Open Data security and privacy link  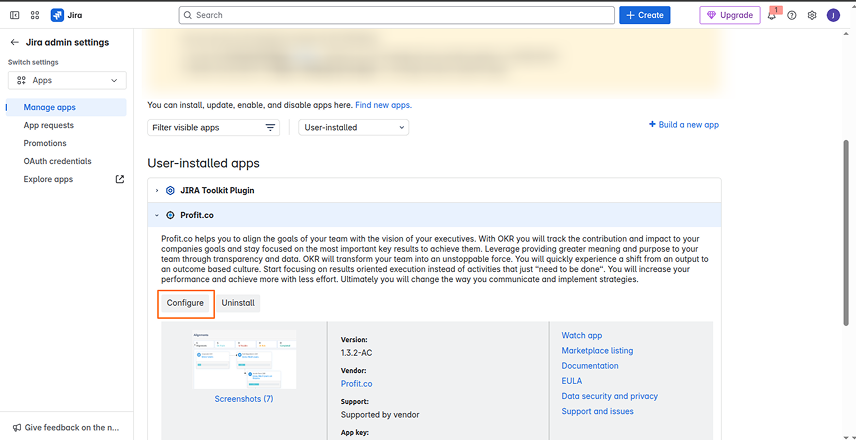[x=609, y=396]
